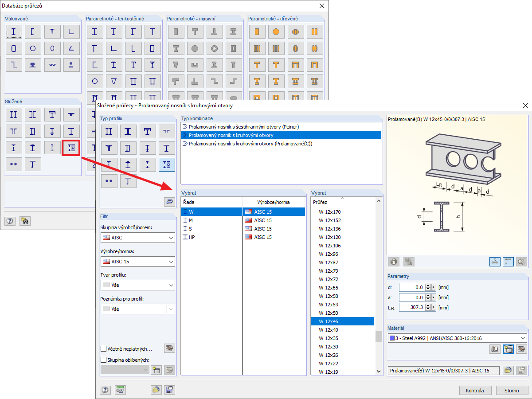The image size is (532, 399).
Task: Open Skupina výrobců/norem dropdown showing AISC
Action: point(137,238)
